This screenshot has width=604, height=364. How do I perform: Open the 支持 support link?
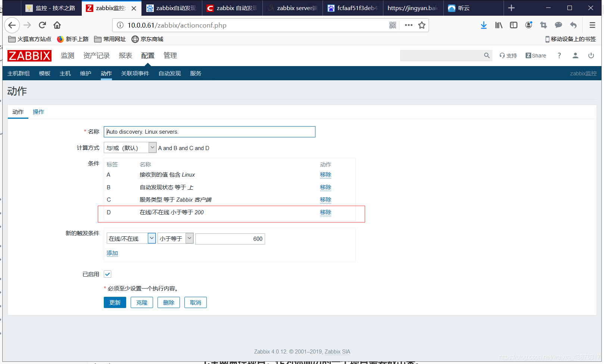(x=508, y=55)
